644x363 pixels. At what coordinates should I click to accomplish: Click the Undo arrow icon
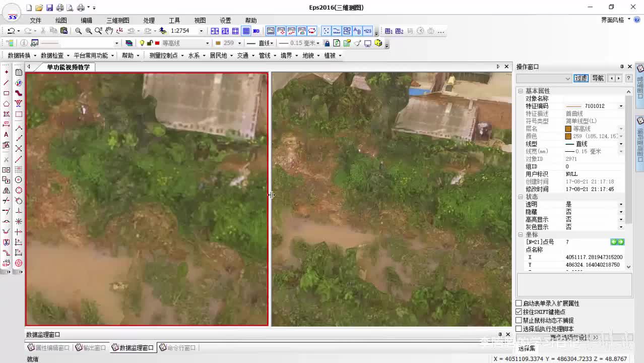(x=11, y=31)
